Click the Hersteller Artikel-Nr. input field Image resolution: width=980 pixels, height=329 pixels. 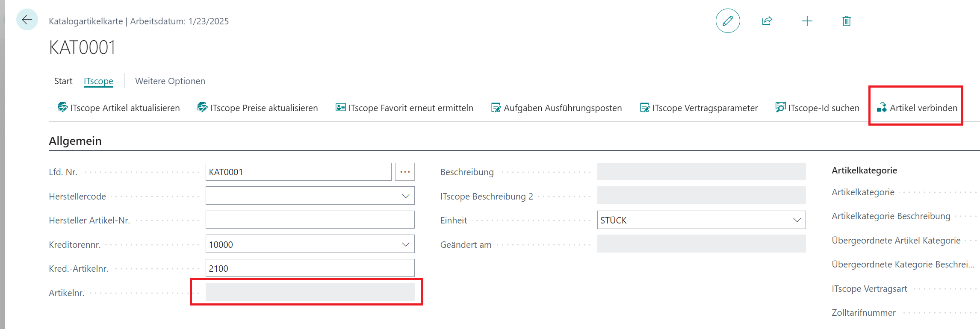pyautogui.click(x=310, y=220)
